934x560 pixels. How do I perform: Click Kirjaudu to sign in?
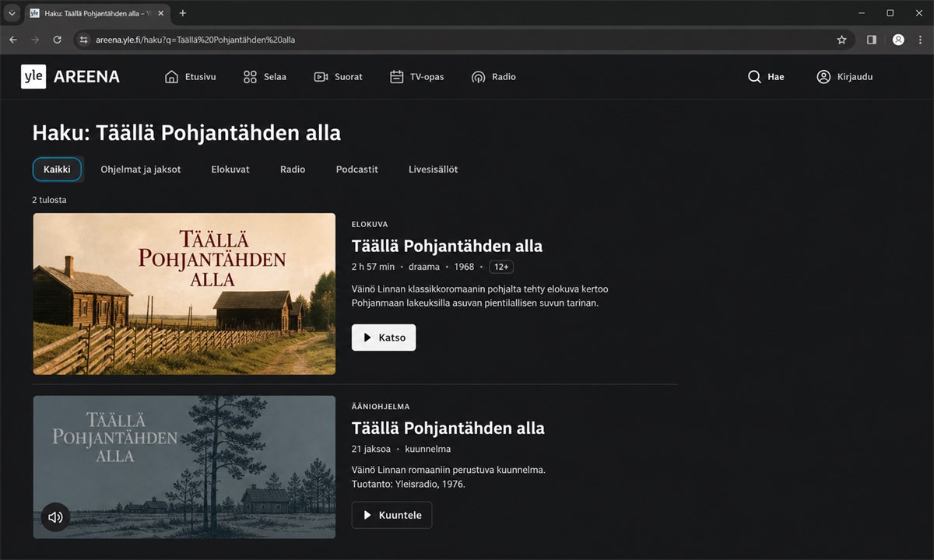tap(844, 77)
